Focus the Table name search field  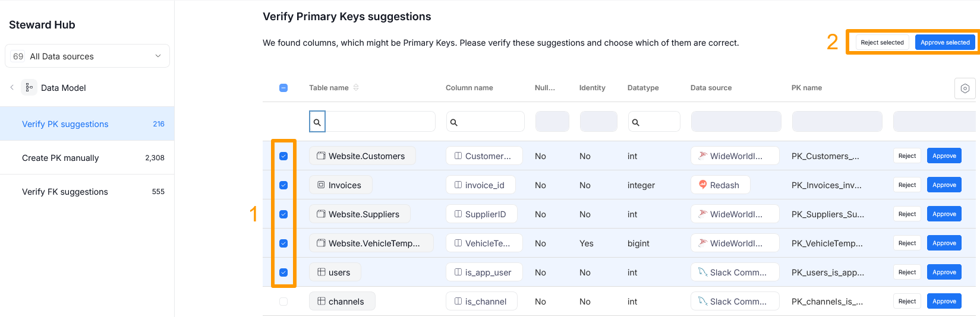pyautogui.click(x=380, y=122)
